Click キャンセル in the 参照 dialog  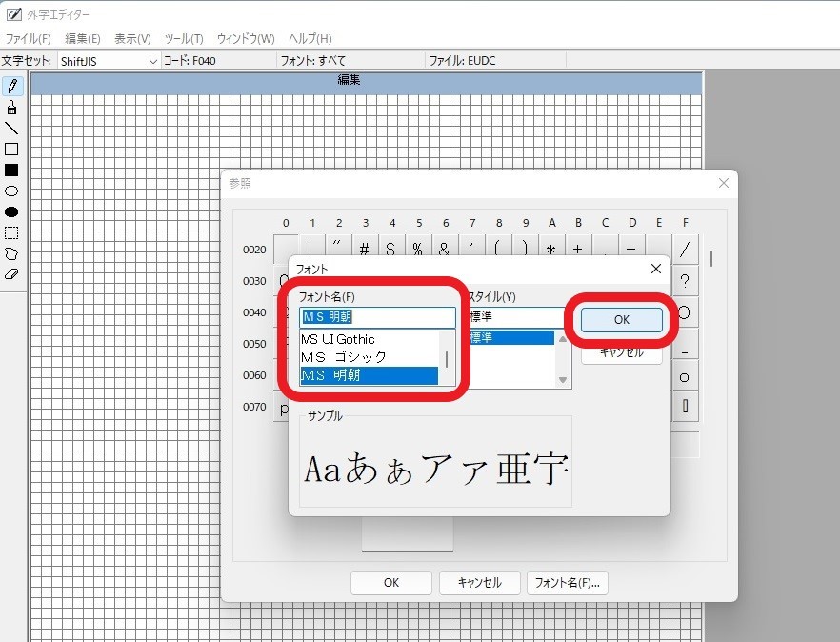479,583
